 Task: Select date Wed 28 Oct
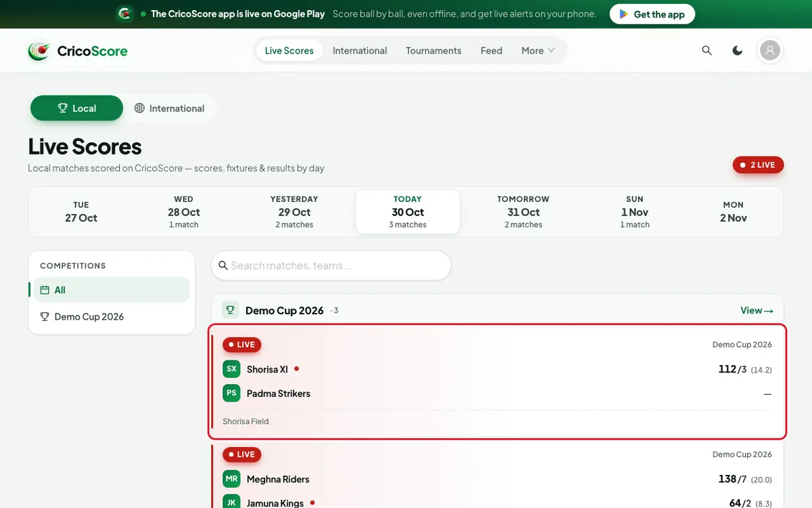183,212
